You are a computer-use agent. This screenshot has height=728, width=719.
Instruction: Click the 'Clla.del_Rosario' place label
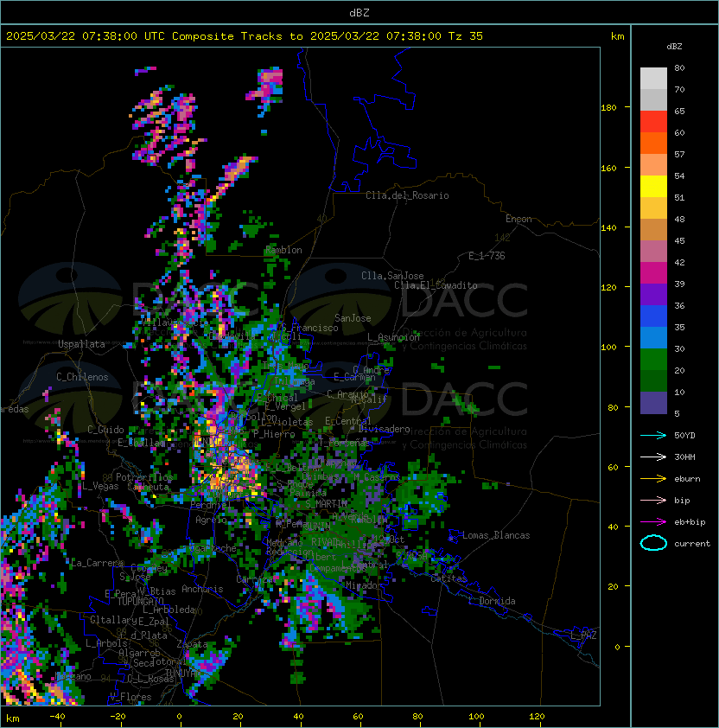[x=407, y=195]
